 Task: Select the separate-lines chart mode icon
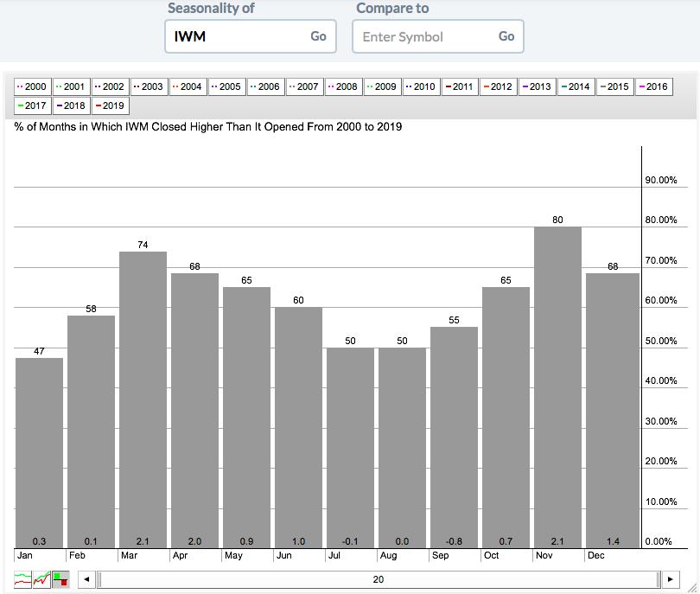click(x=22, y=579)
